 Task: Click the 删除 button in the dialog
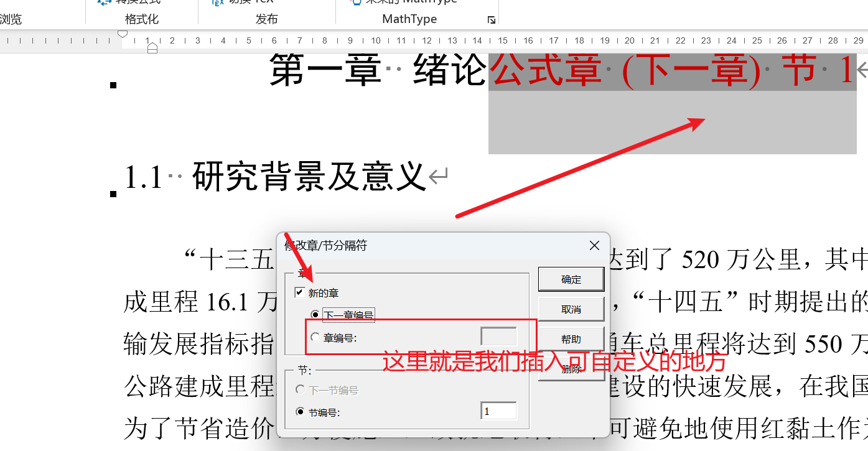(x=571, y=369)
